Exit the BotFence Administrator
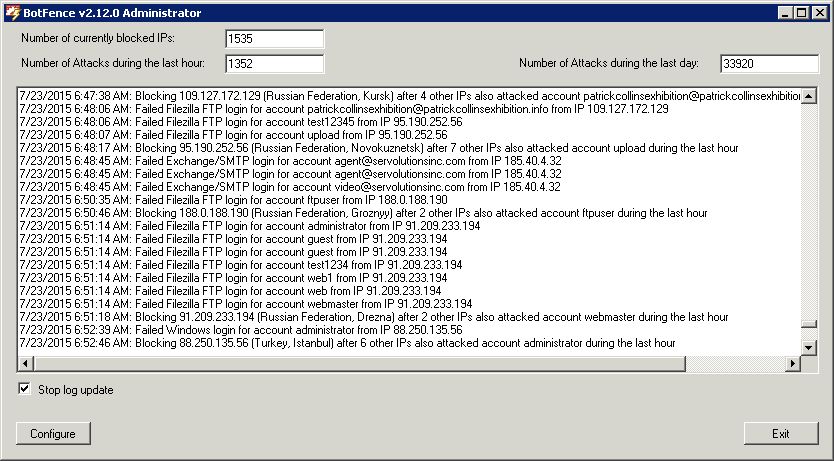Image resolution: width=834 pixels, height=461 pixels. click(x=781, y=433)
